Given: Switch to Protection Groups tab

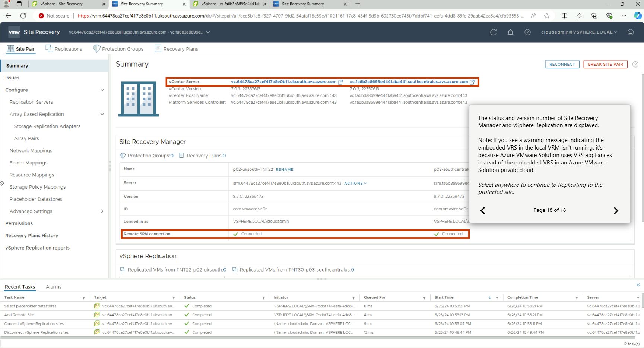Looking at the screenshot, I should (x=118, y=49).
